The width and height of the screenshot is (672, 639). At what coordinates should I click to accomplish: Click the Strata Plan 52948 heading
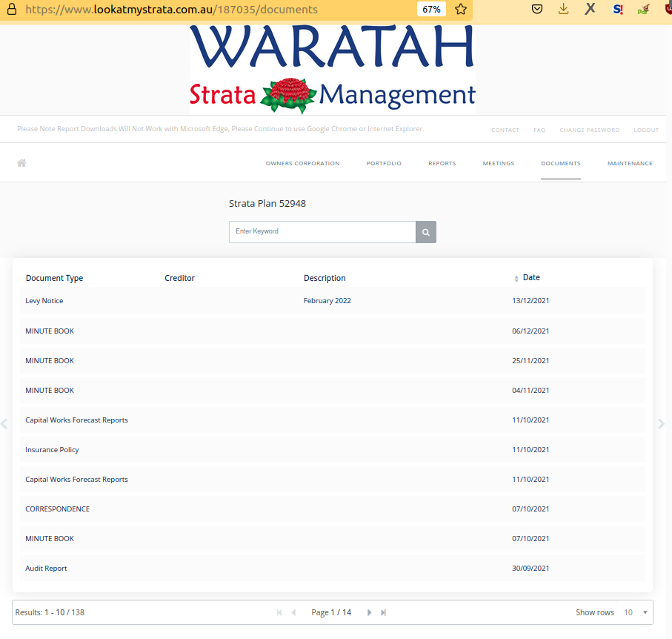(x=267, y=203)
